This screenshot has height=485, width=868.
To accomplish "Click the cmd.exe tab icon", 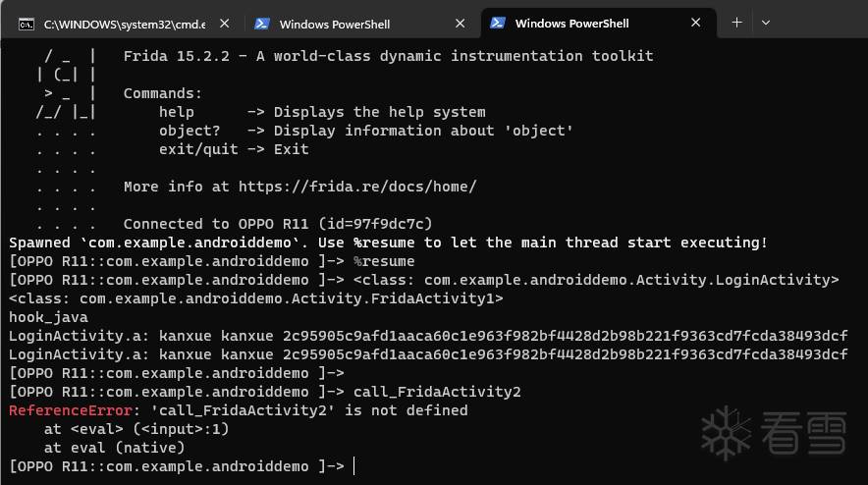I will pyautogui.click(x=27, y=24).
